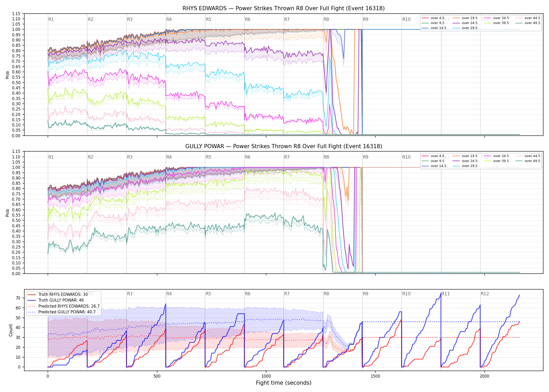Viewport: 549px width, 392px height.
Task: Click the R10 round label in bottom count chart
Action: coord(406,294)
